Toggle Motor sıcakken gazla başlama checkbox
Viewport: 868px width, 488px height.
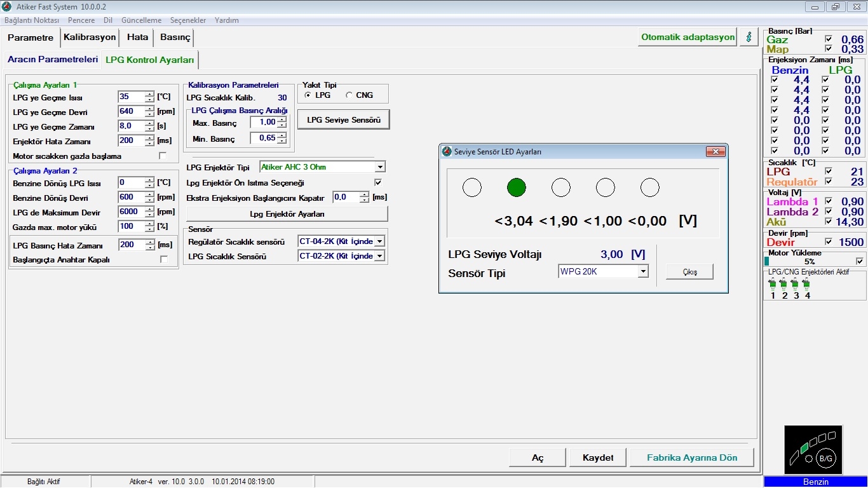pyautogui.click(x=163, y=156)
